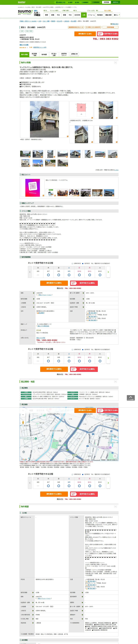Image resolution: width=138 pixels, height=644 pixels.
Task: Select the 近隣施工例 tab
Action: coord(74,54)
